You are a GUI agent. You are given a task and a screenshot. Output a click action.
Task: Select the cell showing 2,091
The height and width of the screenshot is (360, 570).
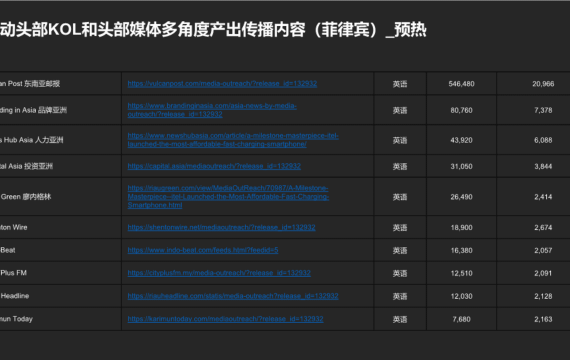(x=534, y=273)
